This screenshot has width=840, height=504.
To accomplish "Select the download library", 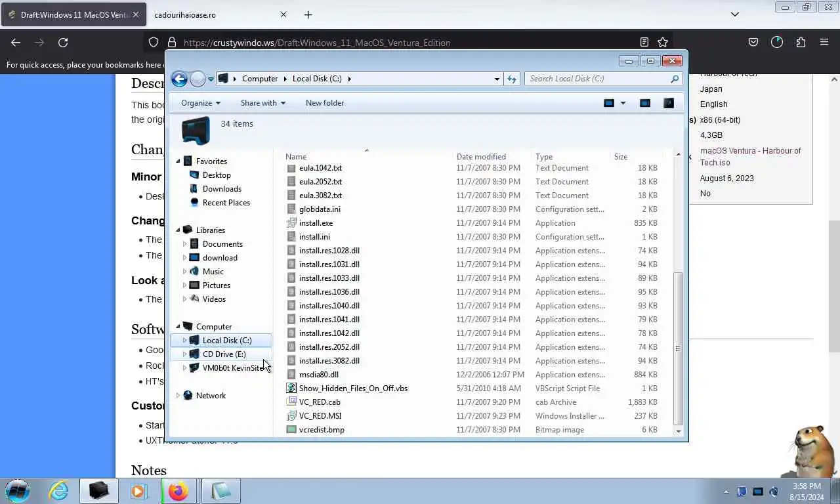I will tap(220, 258).
